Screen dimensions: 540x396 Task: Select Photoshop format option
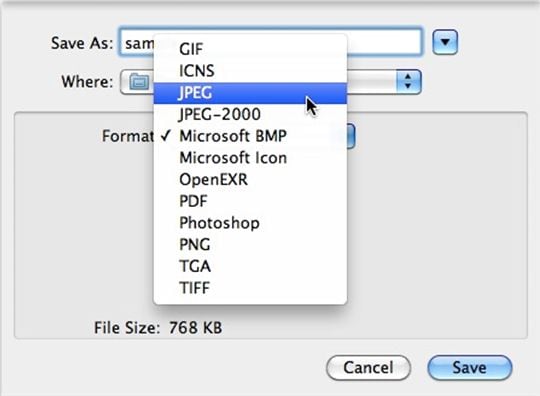point(250,223)
